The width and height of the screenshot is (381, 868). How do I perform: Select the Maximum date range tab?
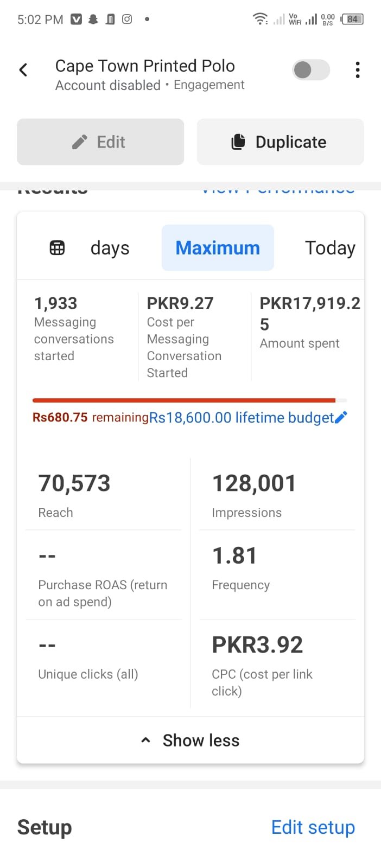click(x=218, y=248)
